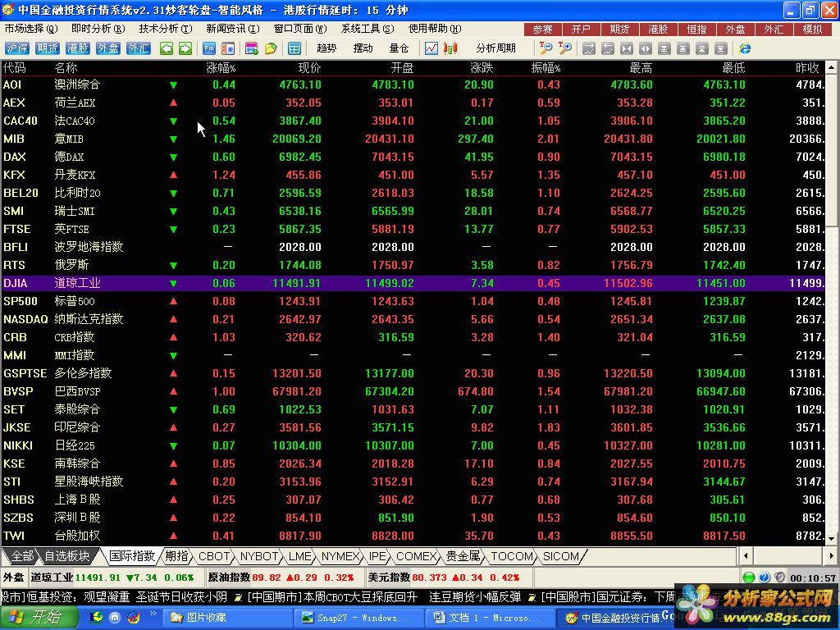Click the green forward arrow toolbar icon
The image size is (840, 630).
pos(185,48)
